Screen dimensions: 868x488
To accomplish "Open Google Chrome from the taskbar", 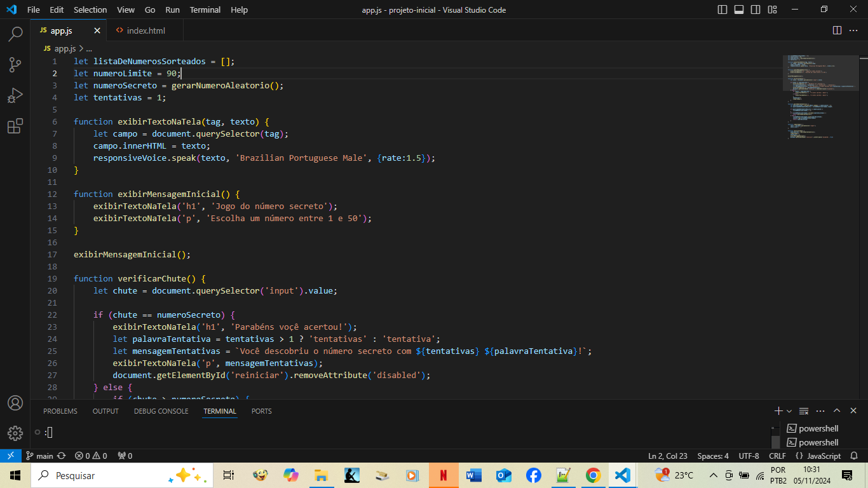I will (x=593, y=475).
